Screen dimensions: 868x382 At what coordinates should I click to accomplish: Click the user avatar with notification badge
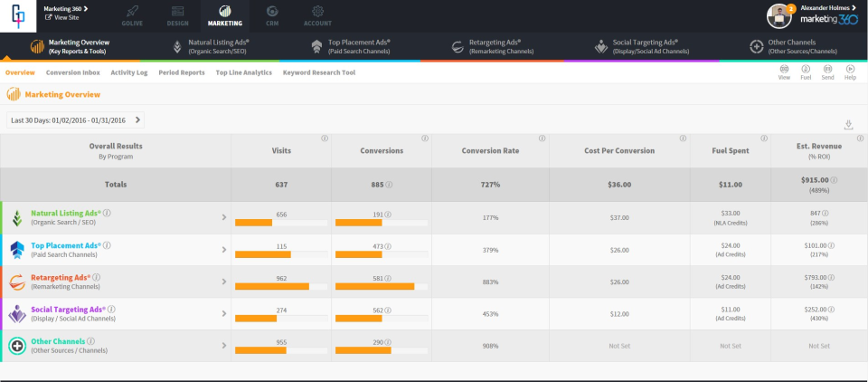pyautogui.click(x=779, y=15)
